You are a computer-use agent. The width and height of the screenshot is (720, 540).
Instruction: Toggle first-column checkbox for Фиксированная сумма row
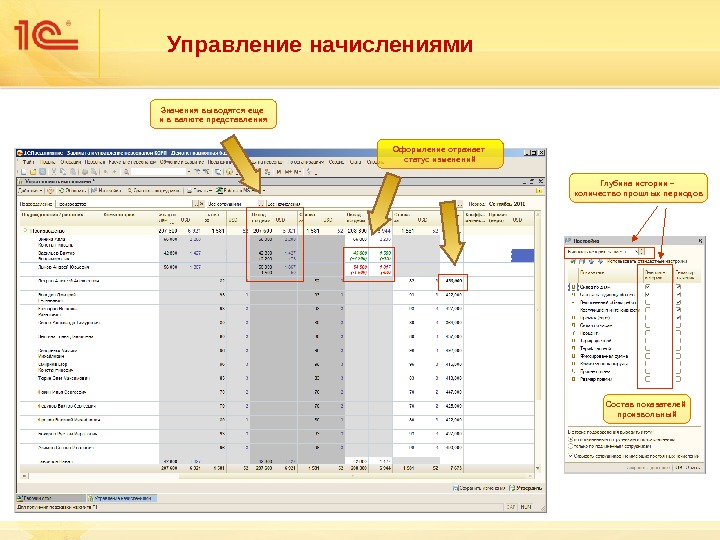pyautogui.click(x=648, y=356)
